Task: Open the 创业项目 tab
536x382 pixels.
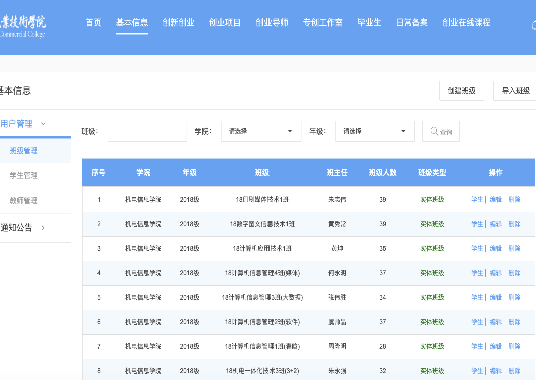Action: tap(225, 23)
